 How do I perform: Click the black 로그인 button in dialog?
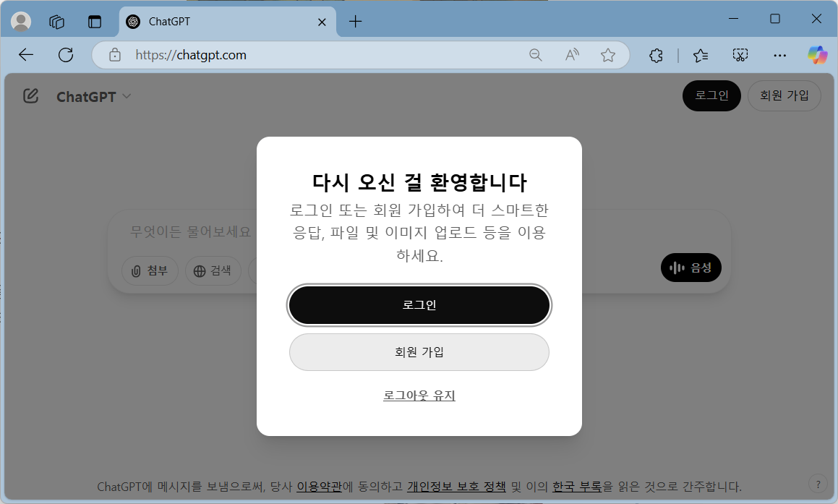419,305
